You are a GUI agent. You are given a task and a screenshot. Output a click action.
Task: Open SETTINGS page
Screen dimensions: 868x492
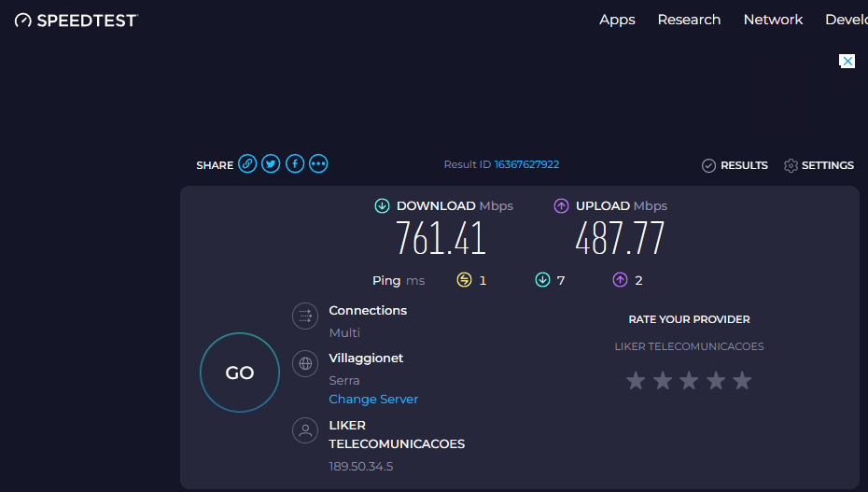(828, 165)
